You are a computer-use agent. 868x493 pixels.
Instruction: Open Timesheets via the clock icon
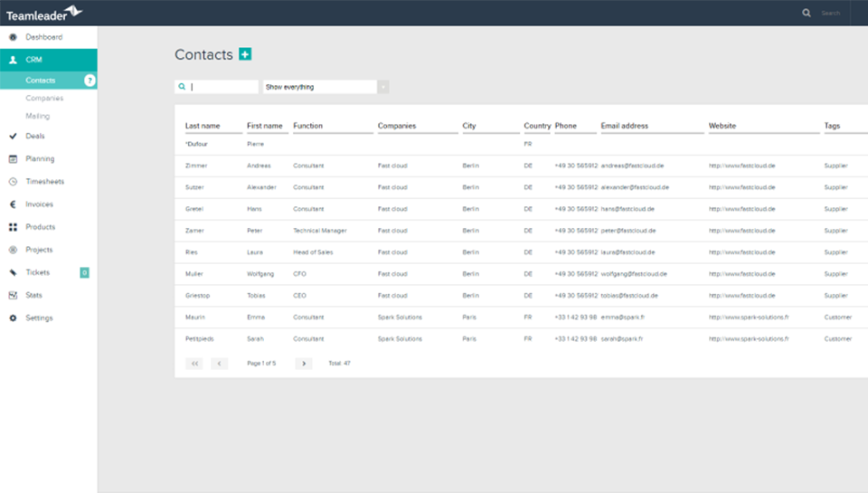coord(13,182)
